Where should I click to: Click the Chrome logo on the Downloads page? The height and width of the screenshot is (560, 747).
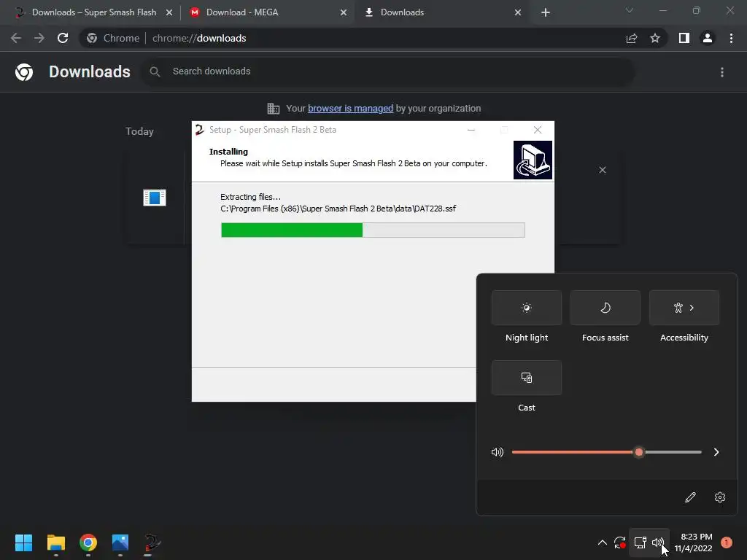click(x=24, y=72)
